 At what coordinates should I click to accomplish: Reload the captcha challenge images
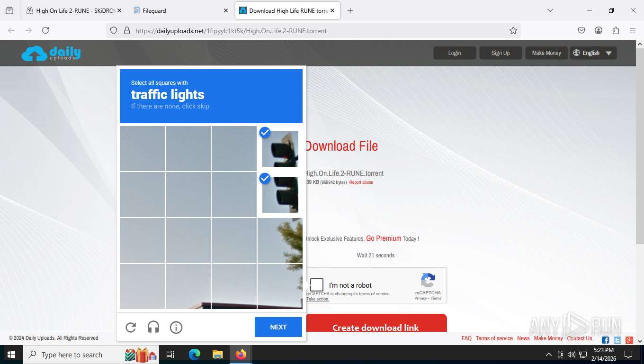coord(131,327)
